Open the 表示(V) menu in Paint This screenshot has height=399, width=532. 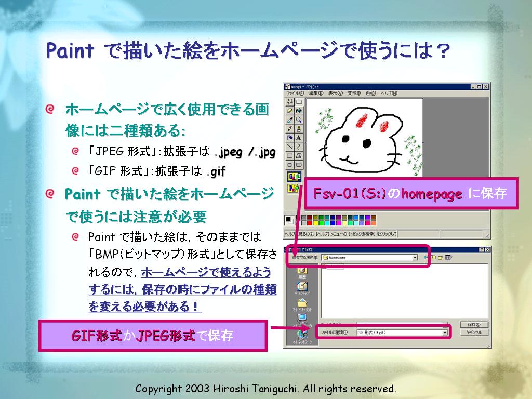(x=335, y=94)
